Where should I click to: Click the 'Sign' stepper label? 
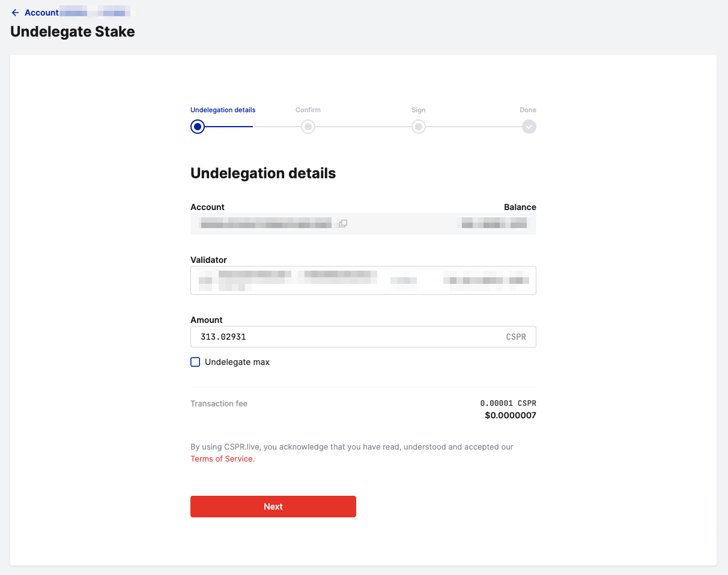coord(419,110)
